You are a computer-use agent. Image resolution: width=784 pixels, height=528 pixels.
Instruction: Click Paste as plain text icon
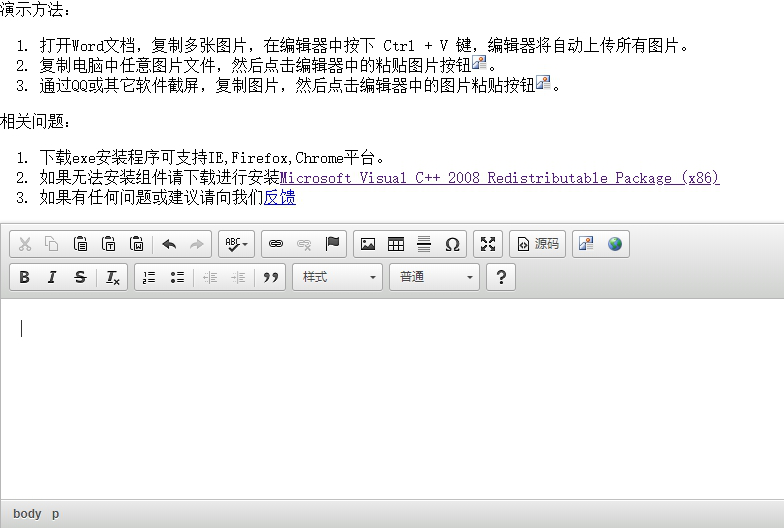click(108, 244)
